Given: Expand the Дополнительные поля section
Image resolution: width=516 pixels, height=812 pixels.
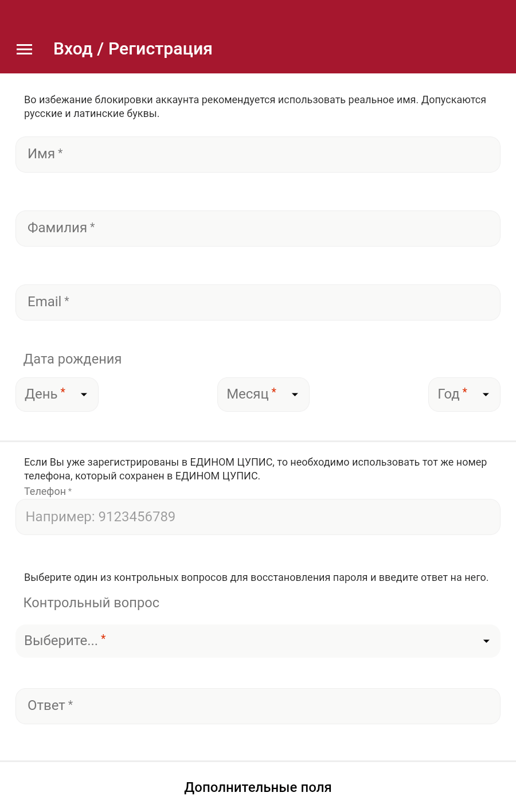Looking at the screenshot, I should click(258, 787).
